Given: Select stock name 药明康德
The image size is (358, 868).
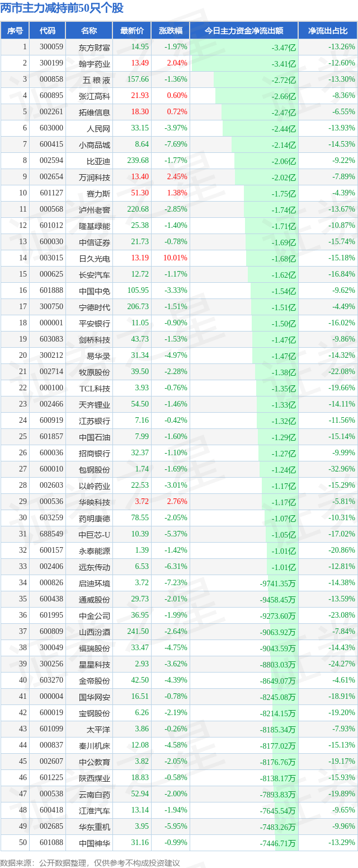Looking at the screenshot, I should (95, 518).
